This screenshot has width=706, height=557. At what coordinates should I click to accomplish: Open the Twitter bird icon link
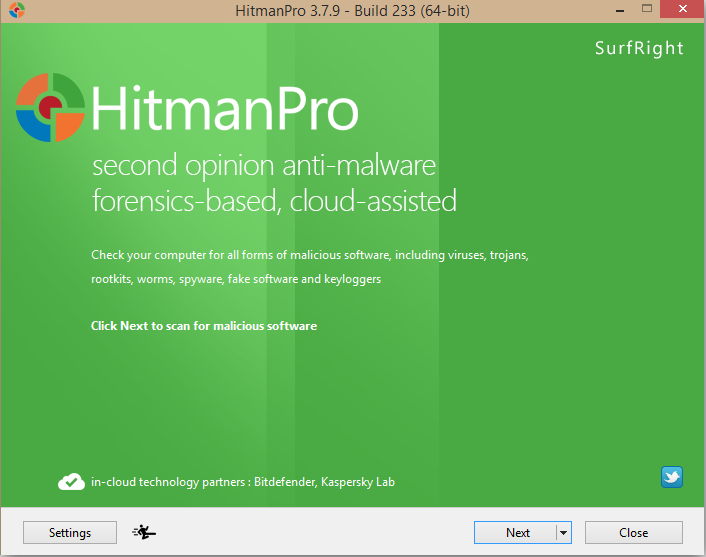pyautogui.click(x=672, y=477)
